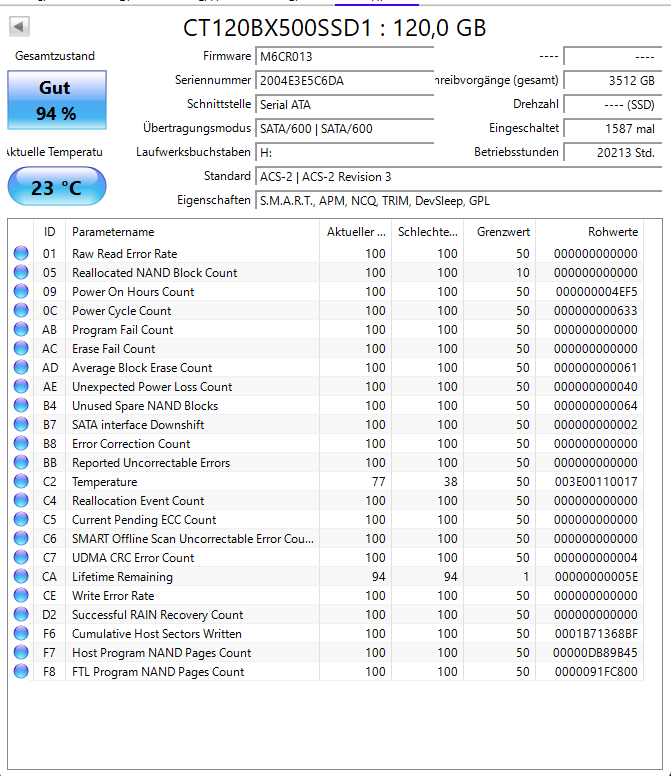Select the status icon for Lifetime Remaining
The image size is (671, 776).
pyautogui.click(x=21, y=577)
